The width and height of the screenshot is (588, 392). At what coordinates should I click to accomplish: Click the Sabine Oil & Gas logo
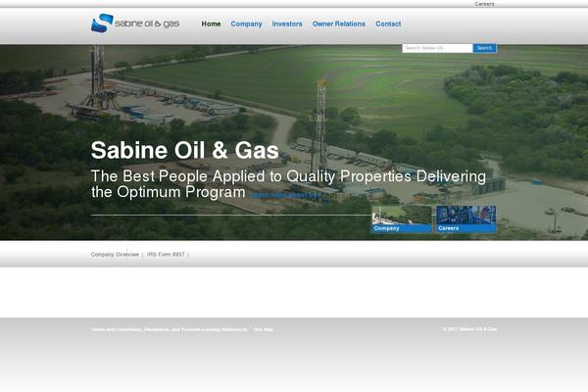point(135,24)
